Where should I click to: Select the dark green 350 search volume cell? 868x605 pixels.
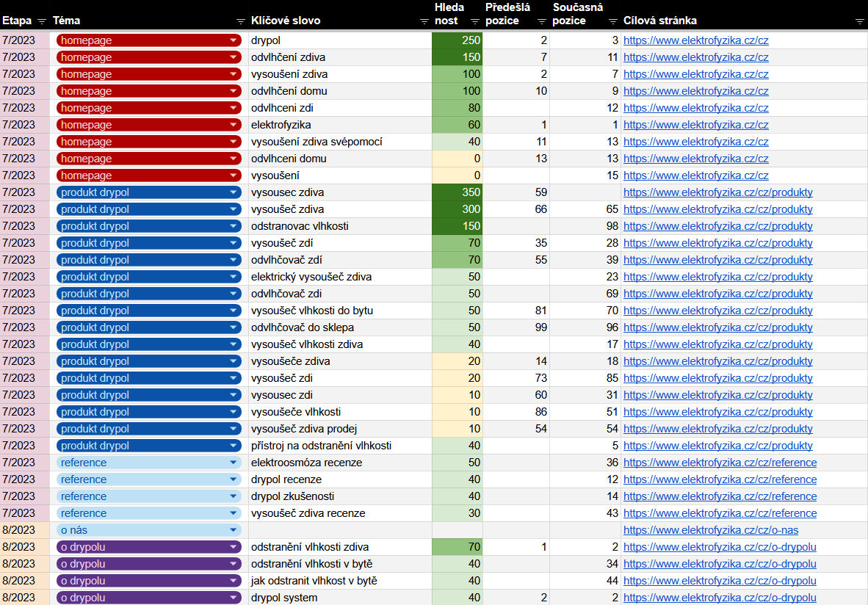click(457, 192)
